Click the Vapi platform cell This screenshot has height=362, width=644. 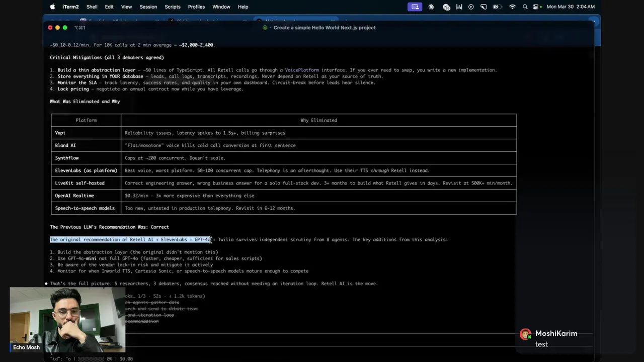click(x=86, y=133)
